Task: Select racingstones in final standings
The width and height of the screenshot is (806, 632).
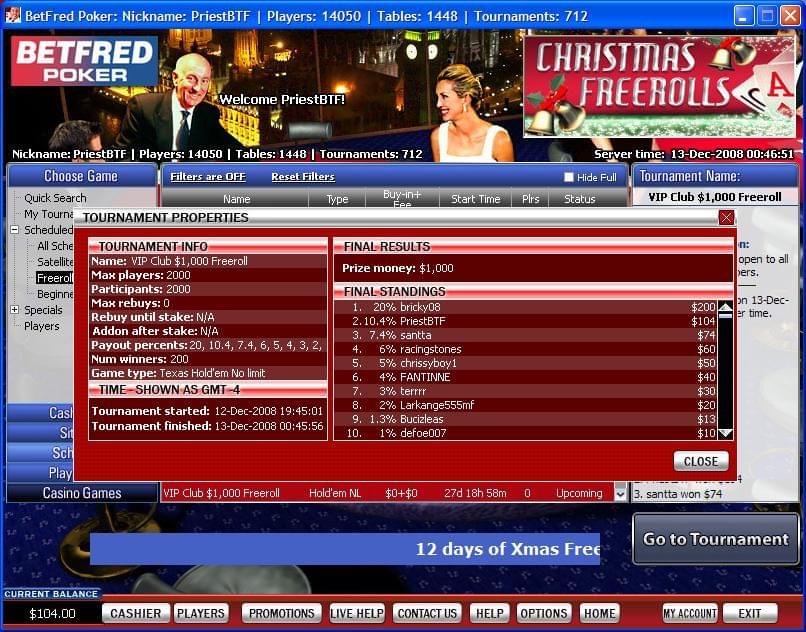Action: point(525,349)
